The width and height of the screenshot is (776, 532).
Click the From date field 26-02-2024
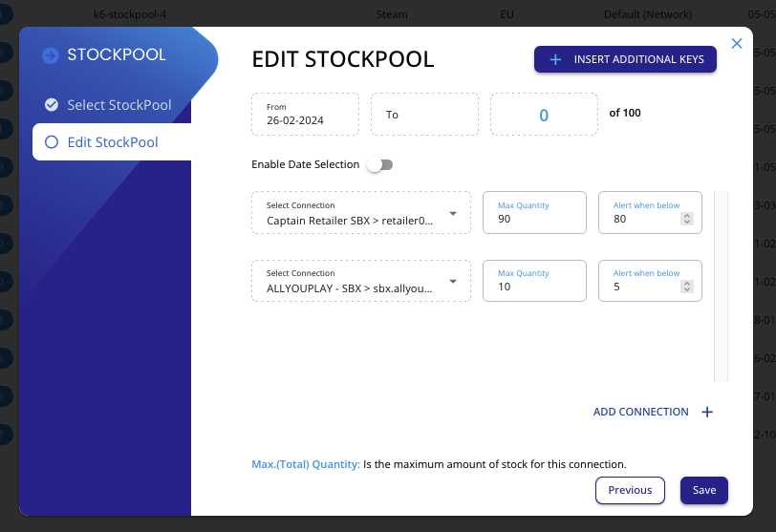click(x=306, y=115)
